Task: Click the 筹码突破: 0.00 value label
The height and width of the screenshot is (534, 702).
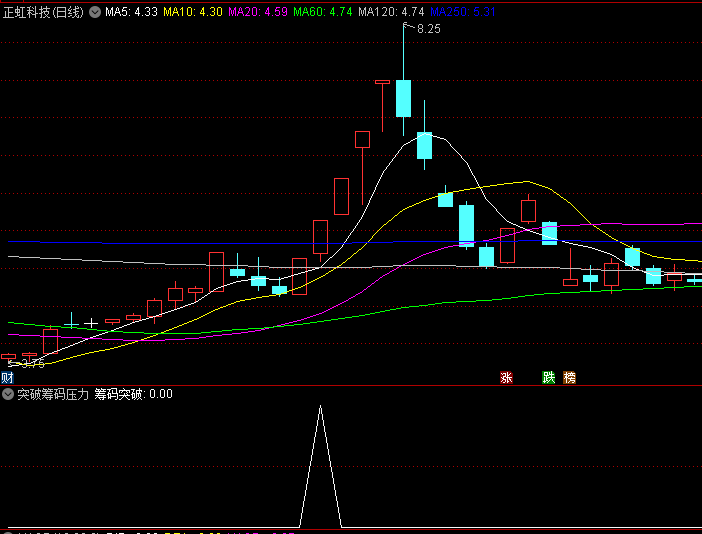Action: [133, 394]
